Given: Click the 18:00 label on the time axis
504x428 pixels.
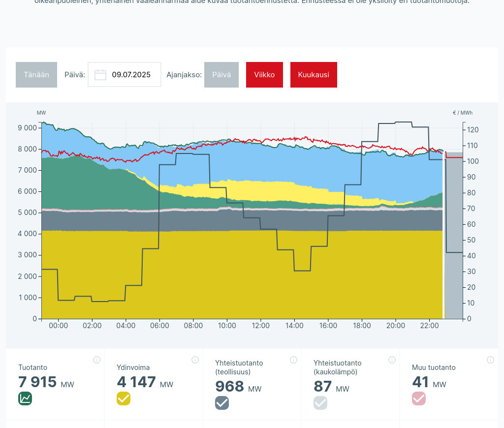Looking at the screenshot, I should click(x=362, y=326).
